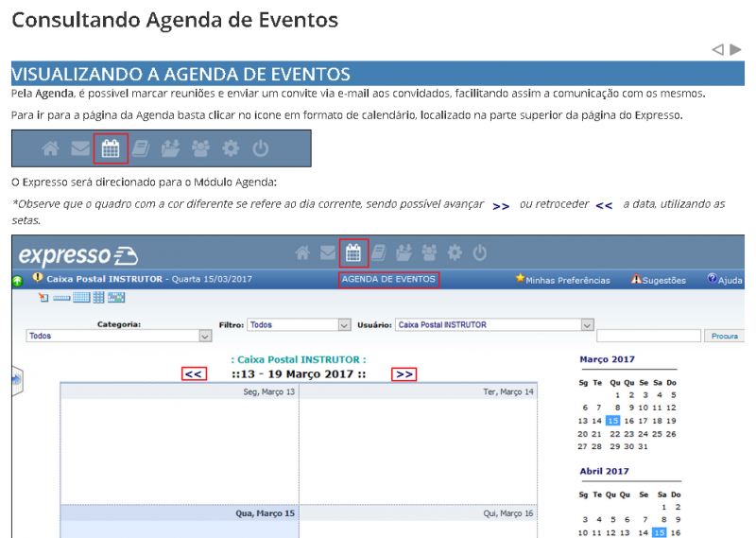
Task: Click address book icon in small toolbar illustration
Action: click(140, 148)
